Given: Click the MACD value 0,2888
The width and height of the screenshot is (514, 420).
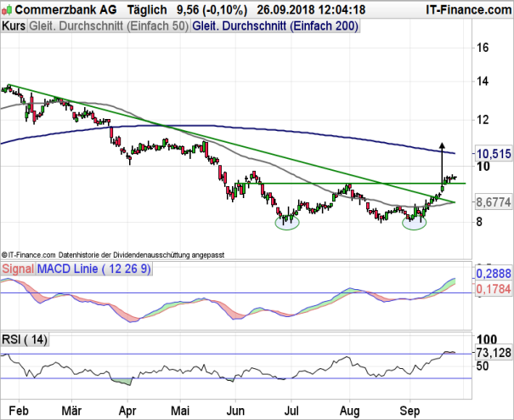Looking at the screenshot, I should [494, 274].
